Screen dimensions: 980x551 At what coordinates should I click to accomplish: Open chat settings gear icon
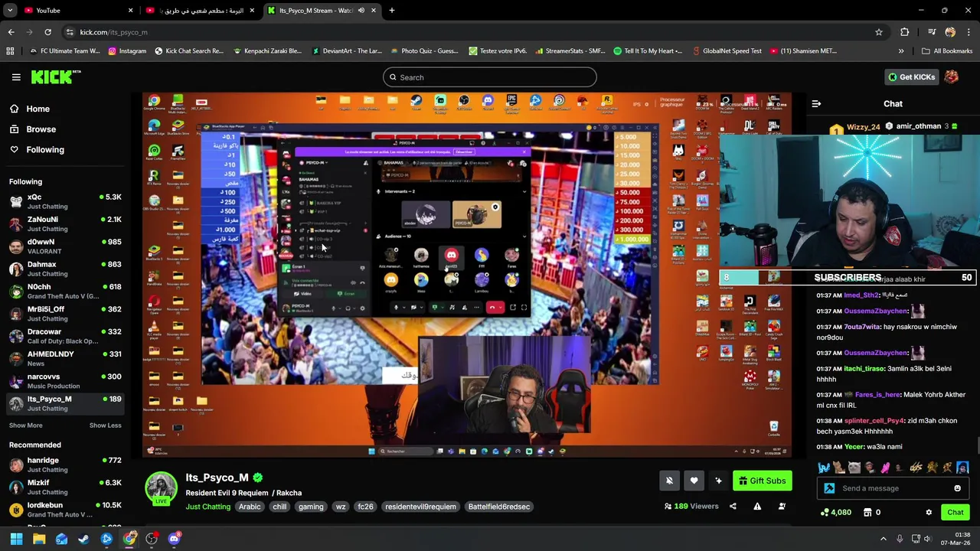click(929, 513)
